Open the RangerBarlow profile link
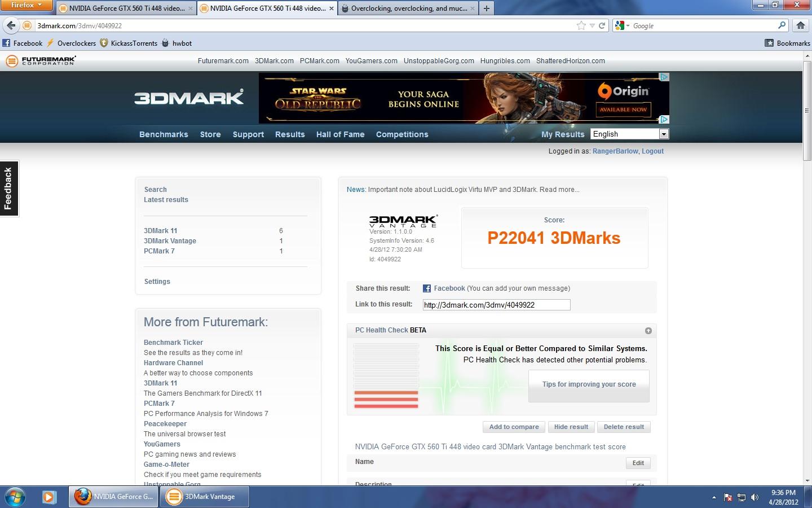Screen dimensions: 812x508 pyautogui.click(x=615, y=151)
